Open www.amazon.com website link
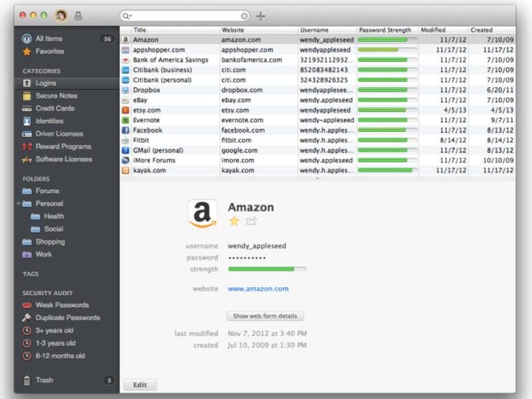The width and height of the screenshot is (532, 399). coord(258,289)
